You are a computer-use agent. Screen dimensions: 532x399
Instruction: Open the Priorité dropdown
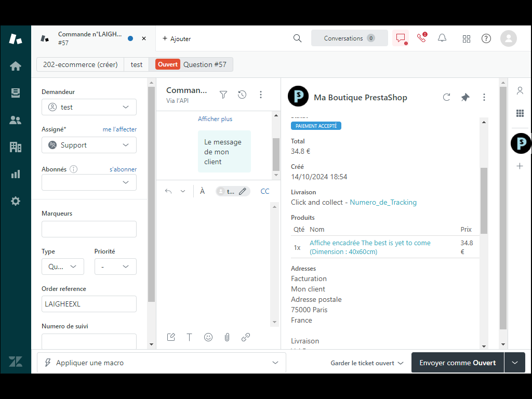click(x=115, y=267)
